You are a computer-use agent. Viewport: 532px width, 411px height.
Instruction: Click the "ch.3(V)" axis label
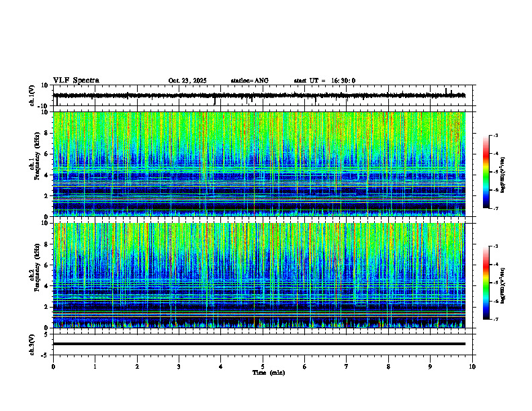[x=32, y=345]
